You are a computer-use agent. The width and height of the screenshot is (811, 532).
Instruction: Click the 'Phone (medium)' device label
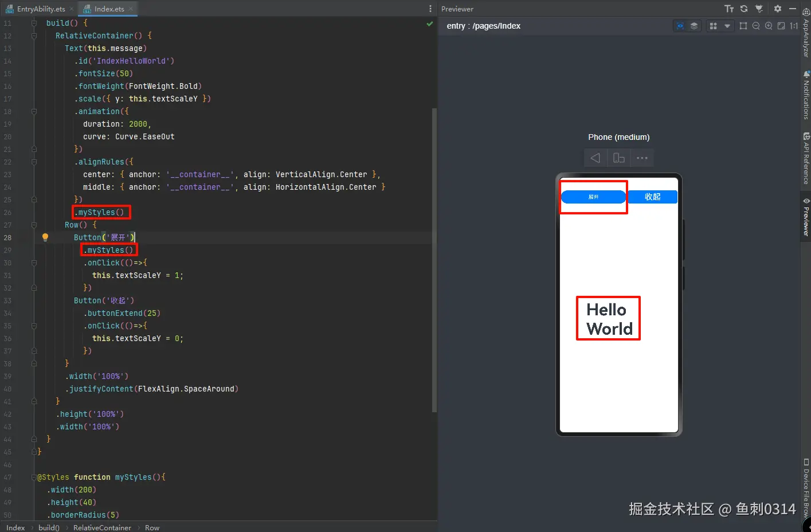618,137
